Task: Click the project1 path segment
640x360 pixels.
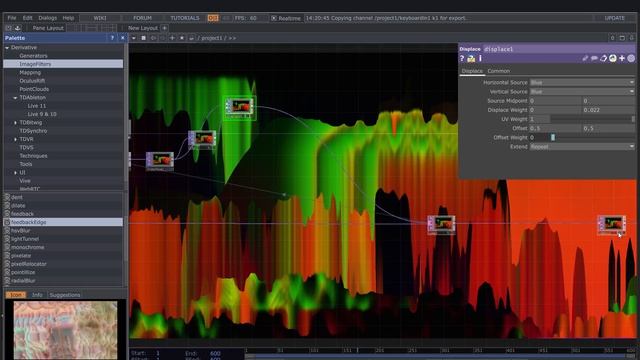Action: 211,38
